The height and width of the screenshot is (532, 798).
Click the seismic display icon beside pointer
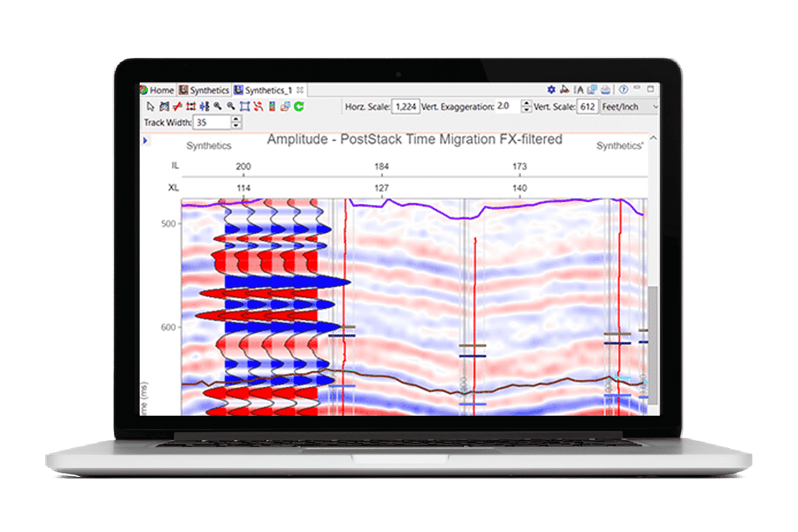[x=164, y=106]
